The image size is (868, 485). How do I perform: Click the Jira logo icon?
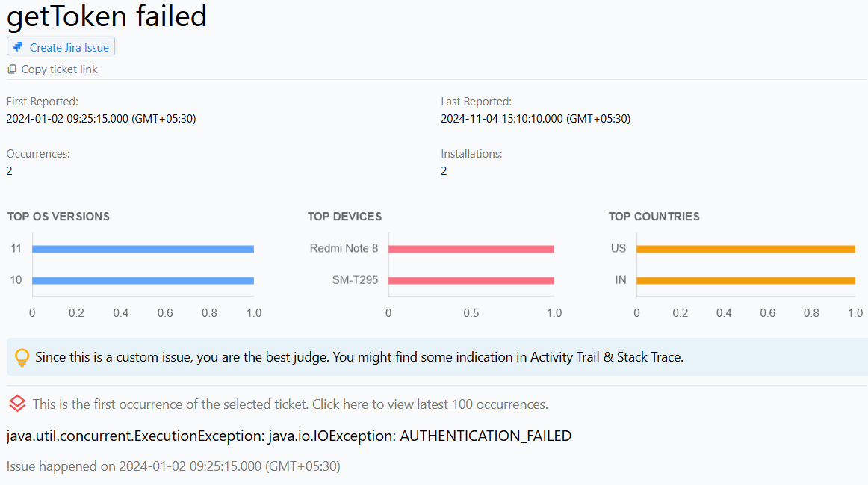coord(18,47)
